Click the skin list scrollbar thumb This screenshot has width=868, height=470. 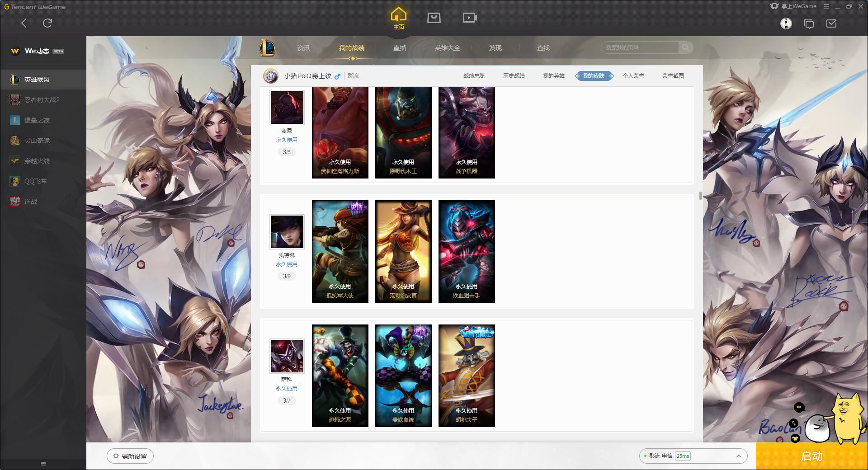tap(700, 196)
